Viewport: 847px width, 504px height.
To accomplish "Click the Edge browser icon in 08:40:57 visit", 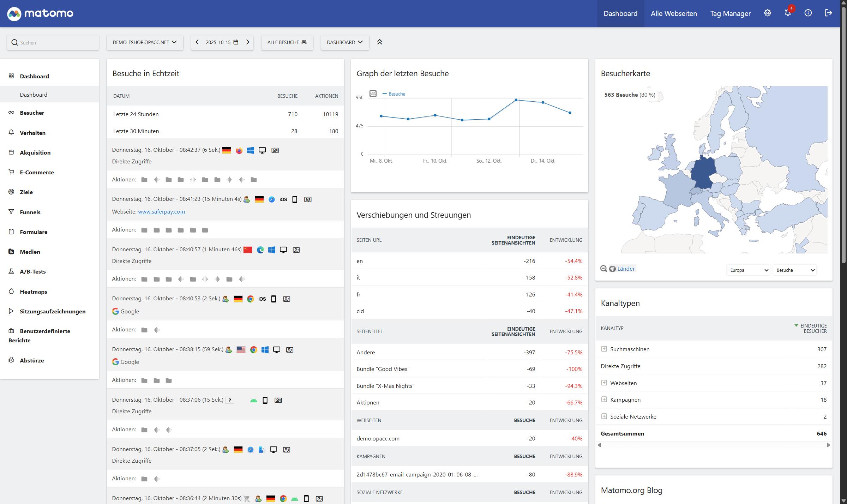I will tap(260, 250).
